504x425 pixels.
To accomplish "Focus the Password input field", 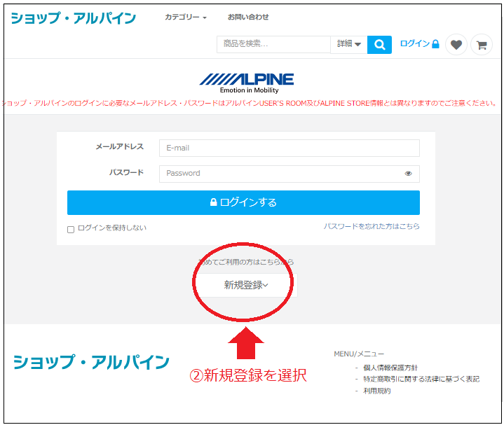I will coord(280,173).
